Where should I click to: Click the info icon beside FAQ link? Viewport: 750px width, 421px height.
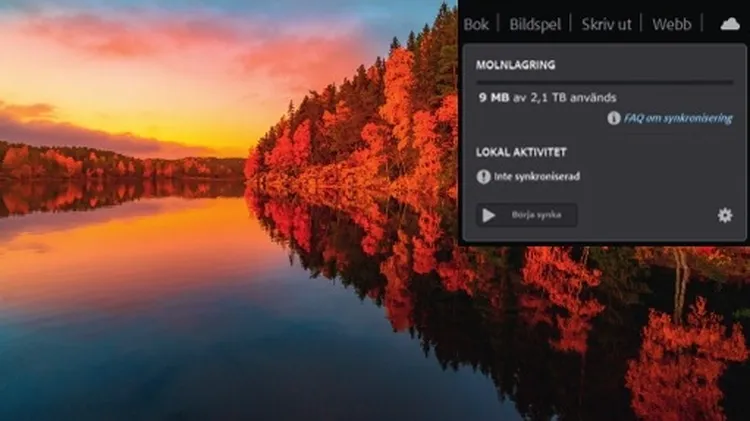pos(614,118)
